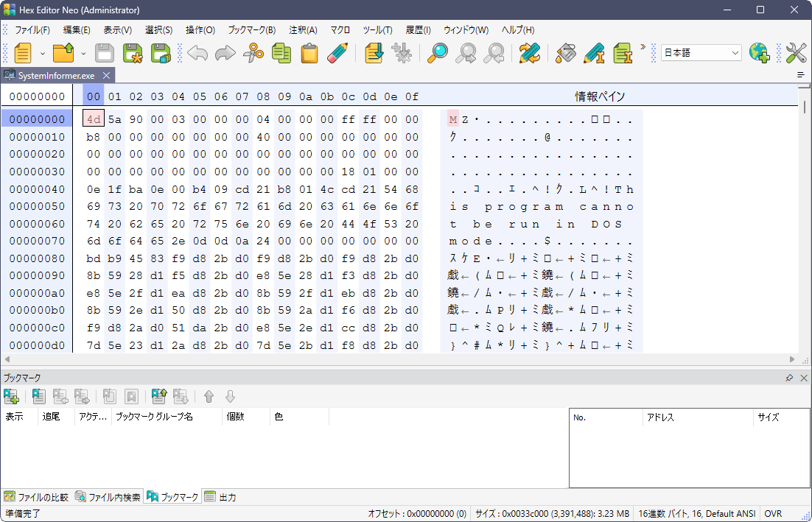The image size is (812, 522).
Task: Open the 注釈(A) menu
Action: coord(303,30)
